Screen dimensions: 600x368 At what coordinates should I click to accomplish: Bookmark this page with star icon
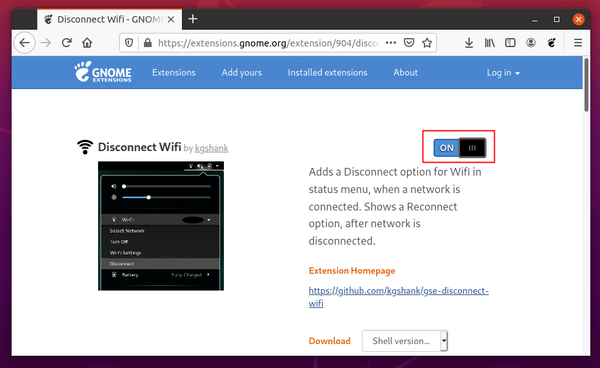tap(427, 42)
